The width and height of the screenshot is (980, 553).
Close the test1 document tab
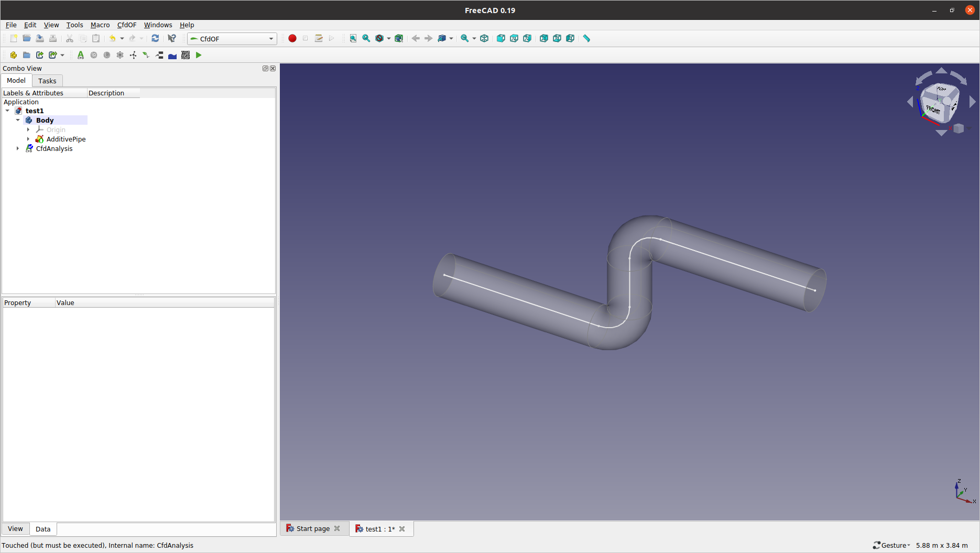click(x=402, y=529)
